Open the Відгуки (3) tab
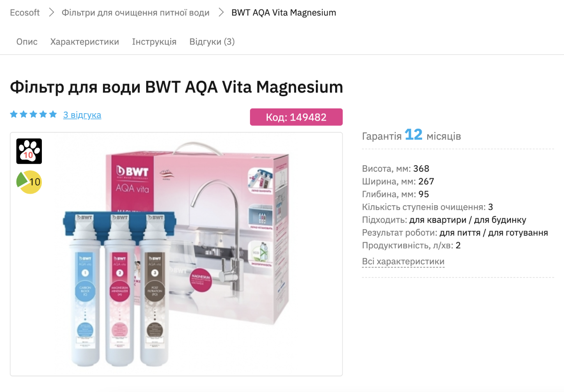This screenshot has width=564, height=392. pyautogui.click(x=212, y=42)
